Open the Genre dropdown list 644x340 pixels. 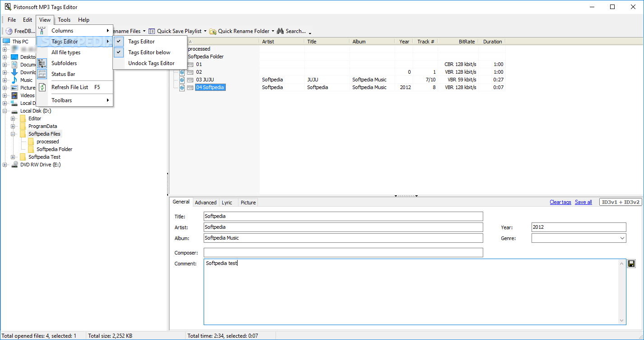(622, 238)
